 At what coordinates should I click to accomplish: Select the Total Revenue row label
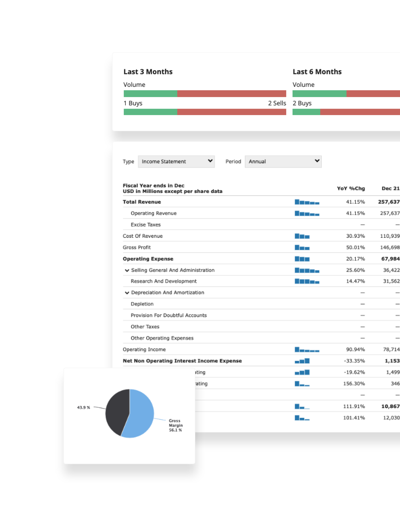click(x=142, y=202)
